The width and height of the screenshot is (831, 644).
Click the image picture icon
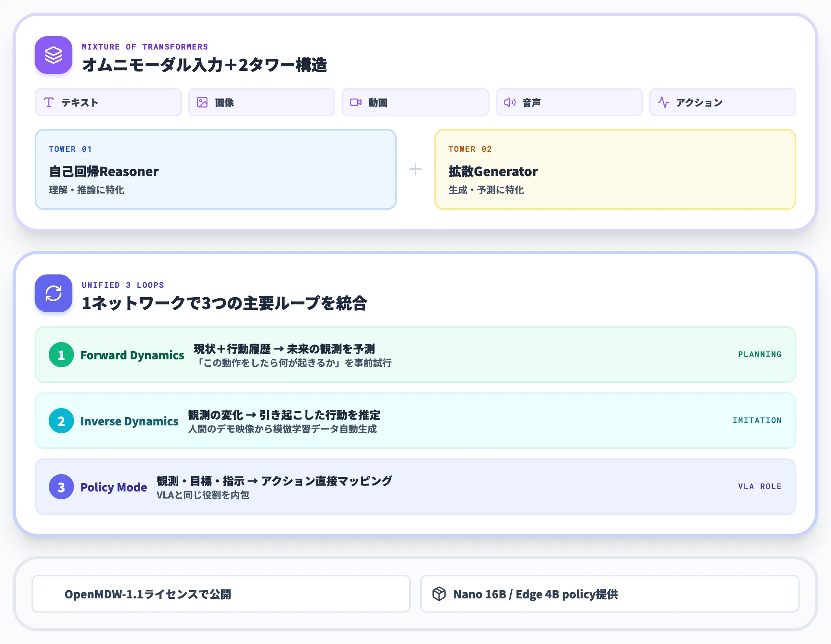point(202,103)
